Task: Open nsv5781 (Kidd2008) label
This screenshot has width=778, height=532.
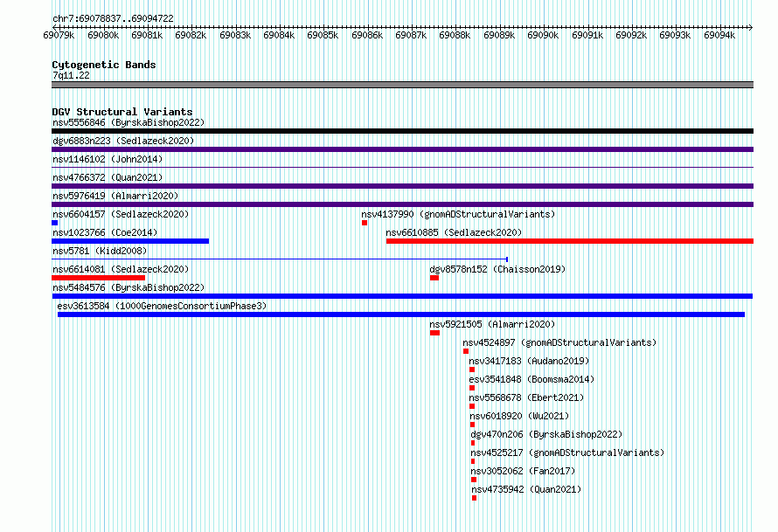Action: 100,251
